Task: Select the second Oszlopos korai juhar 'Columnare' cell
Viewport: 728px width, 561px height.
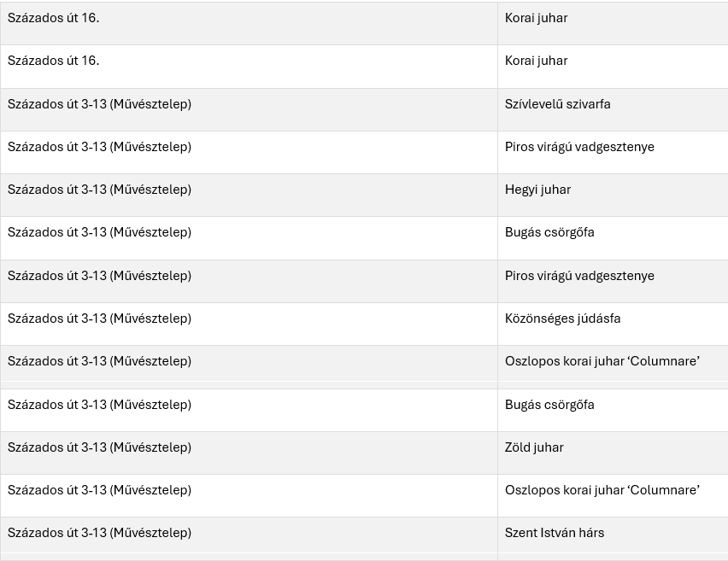Action: tap(602, 490)
